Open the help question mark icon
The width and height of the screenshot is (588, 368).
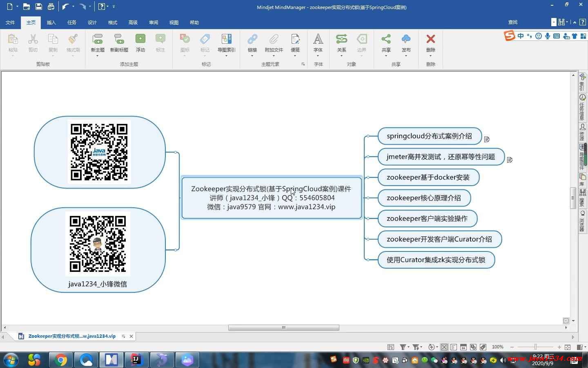point(102,7)
